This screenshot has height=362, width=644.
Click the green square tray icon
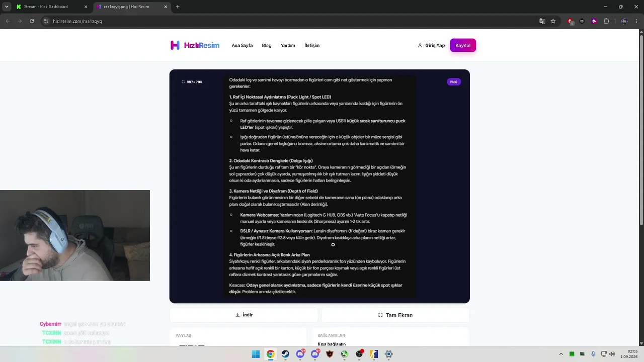pos(572,354)
